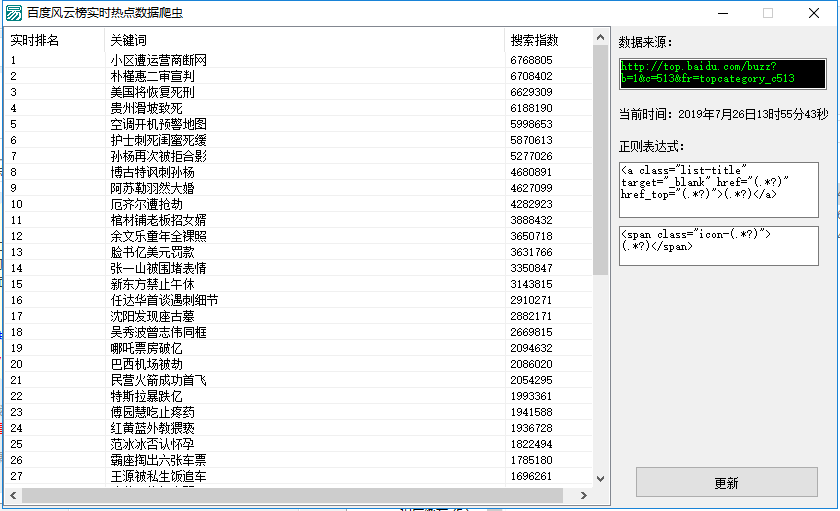Image resolution: width=840 pixels, height=511 pixels.
Task: Click search index value 3143815
Action: pos(531,284)
